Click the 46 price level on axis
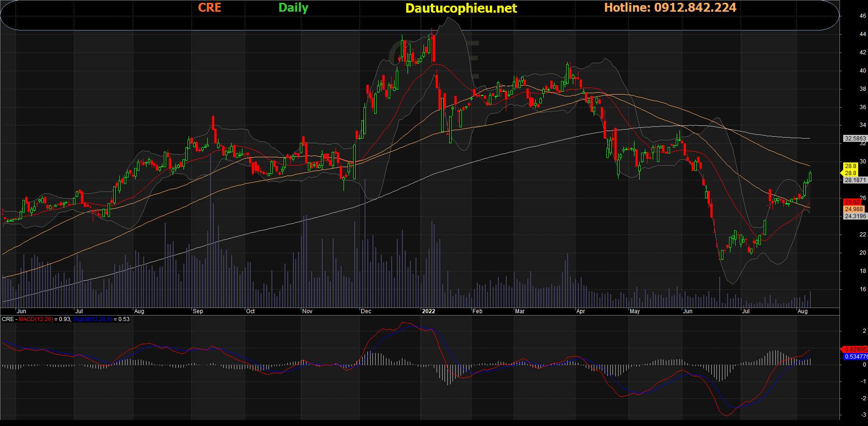Screen dimensions: 868x426 tap(862, 16)
